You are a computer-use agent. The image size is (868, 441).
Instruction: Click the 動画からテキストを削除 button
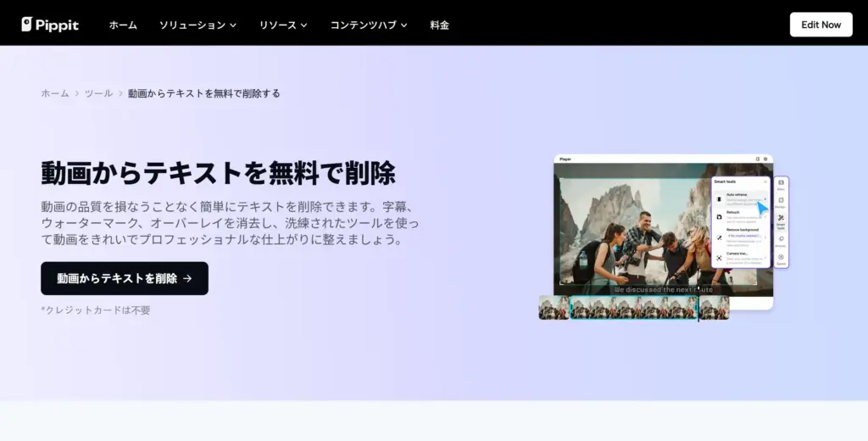coord(125,278)
